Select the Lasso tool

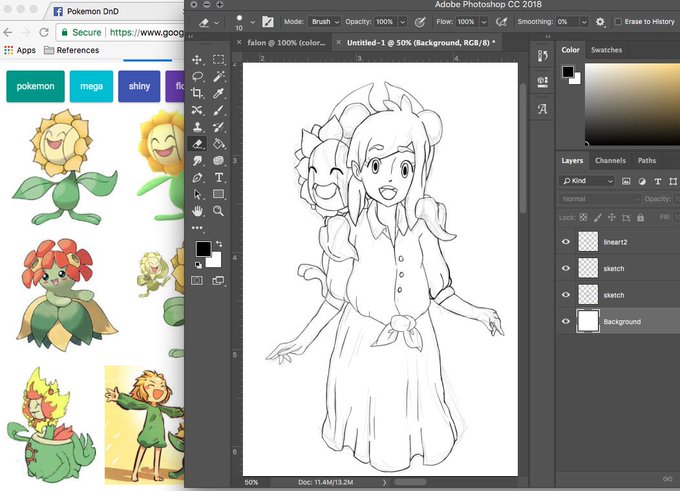click(197, 76)
